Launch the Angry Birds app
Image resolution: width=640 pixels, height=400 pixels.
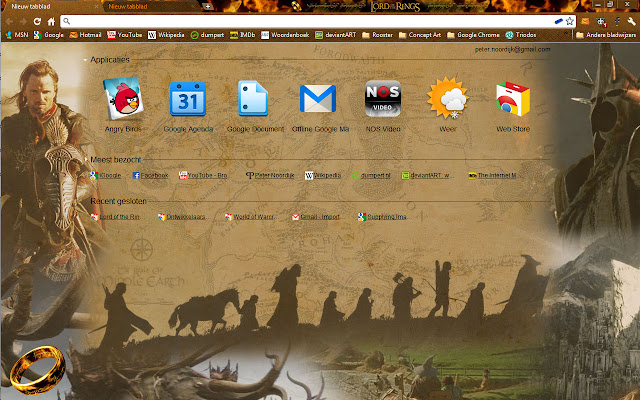tap(123, 99)
